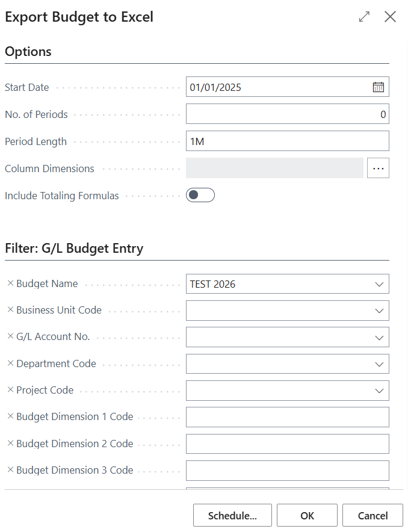Remove the Project Code filter

[10, 390]
